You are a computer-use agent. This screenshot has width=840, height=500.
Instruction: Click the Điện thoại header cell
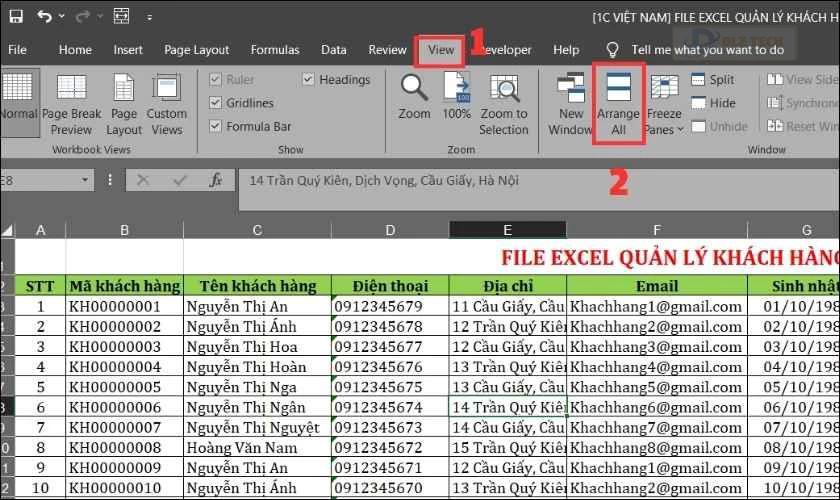(x=390, y=286)
